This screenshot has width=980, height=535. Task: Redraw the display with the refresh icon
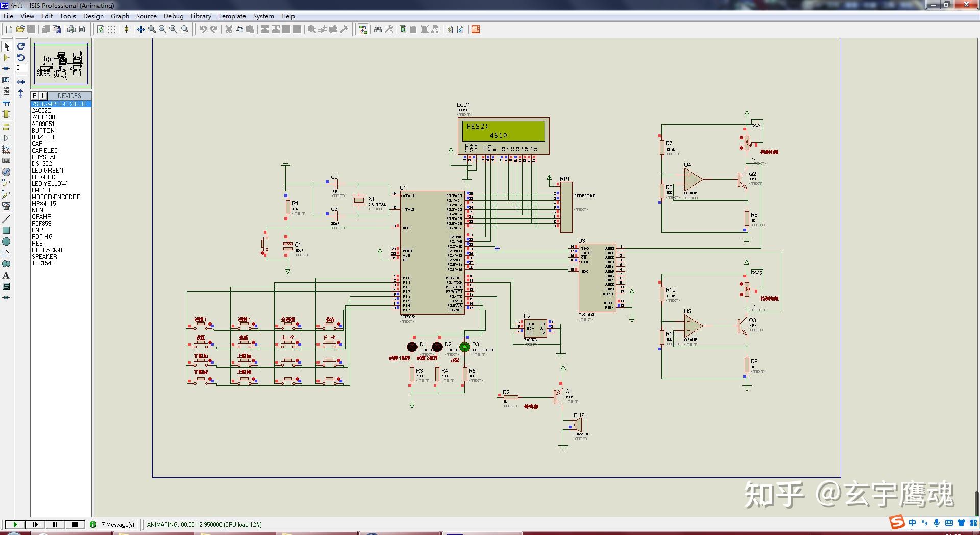[101, 29]
